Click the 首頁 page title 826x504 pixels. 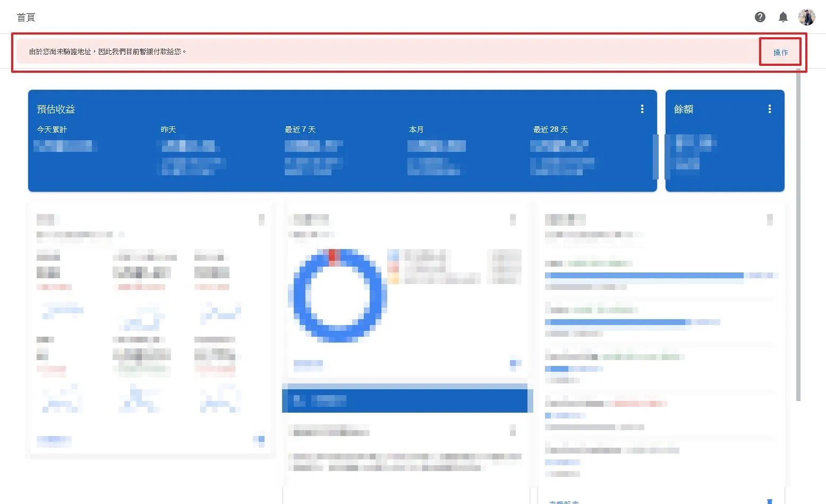26,18
